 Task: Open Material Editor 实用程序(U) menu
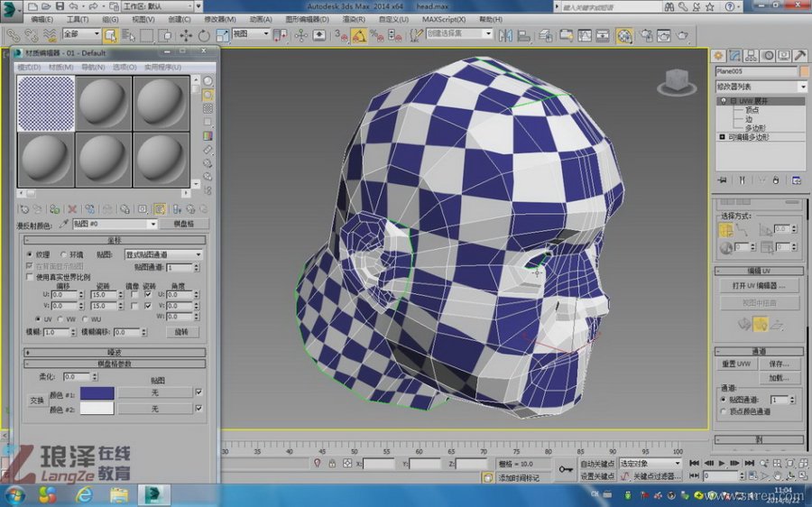click(x=162, y=68)
